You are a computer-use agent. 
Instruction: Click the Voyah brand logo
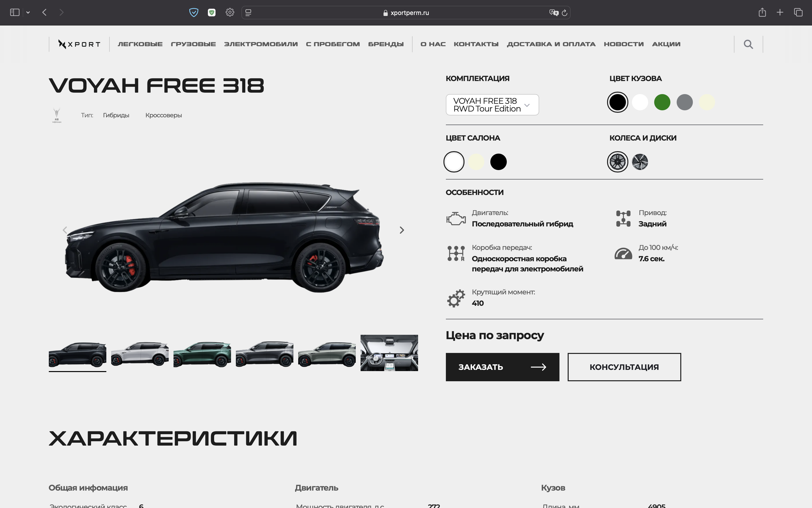coord(57,115)
